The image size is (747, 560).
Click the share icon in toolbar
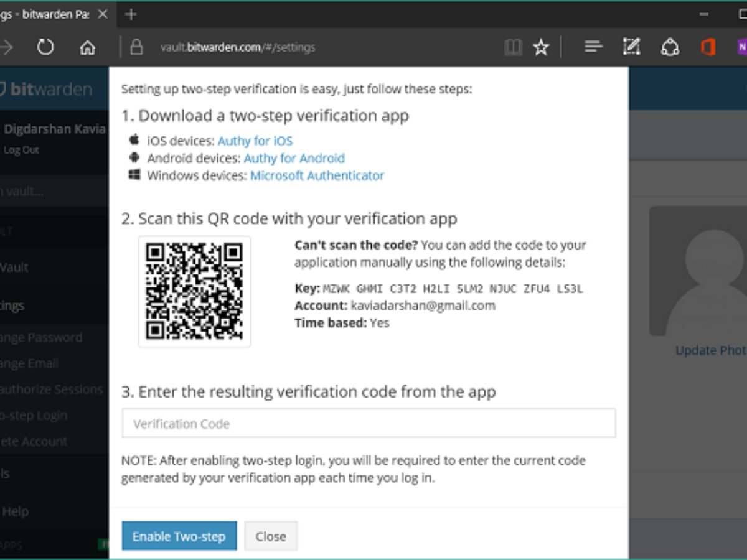click(x=670, y=47)
